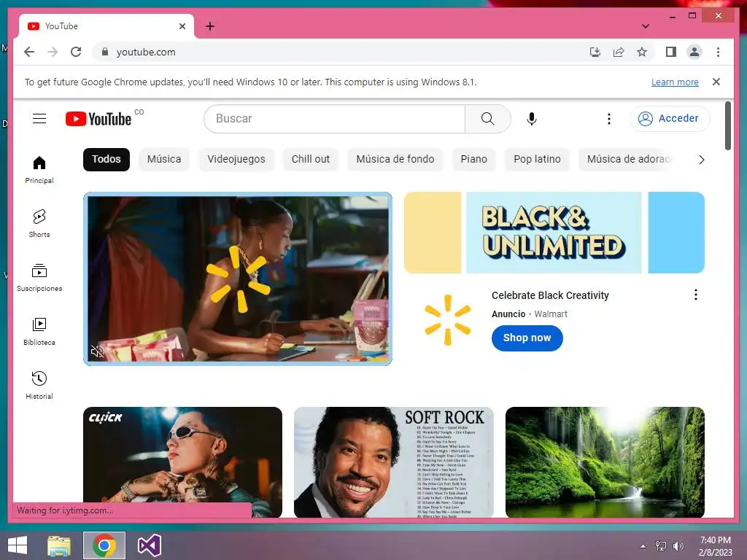Click the Chrome taskbar icon
Image resolution: width=747 pixels, height=560 pixels.
(104, 545)
